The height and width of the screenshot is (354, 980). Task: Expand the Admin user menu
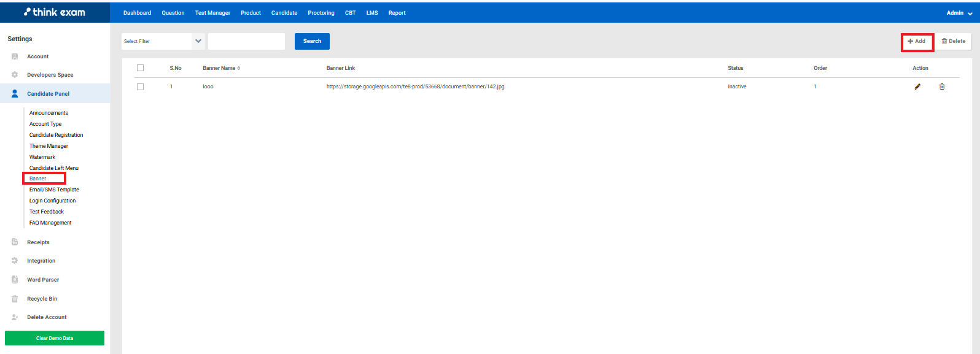[959, 13]
